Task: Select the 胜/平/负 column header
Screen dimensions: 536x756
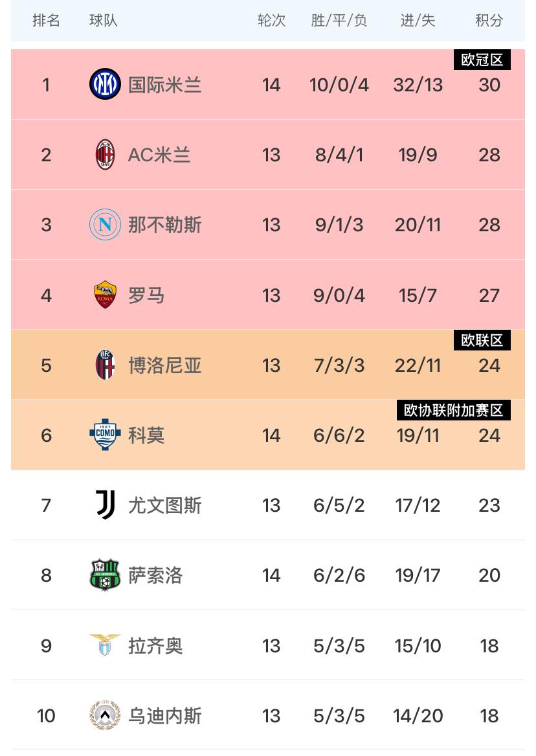Action: (x=339, y=20)
